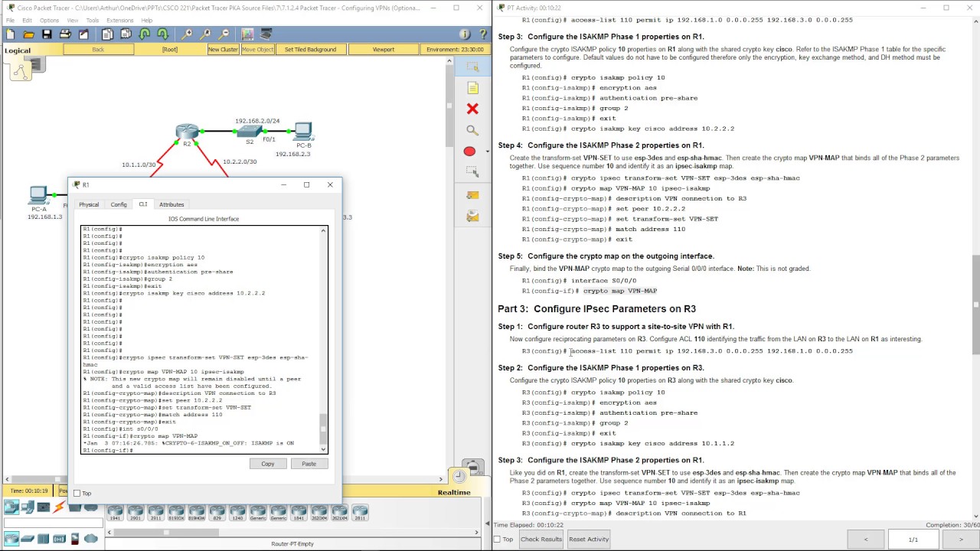Open the Activity Wizard icon
The width and height of the screenshot is (980, 551).
click(x=83, y=34)
